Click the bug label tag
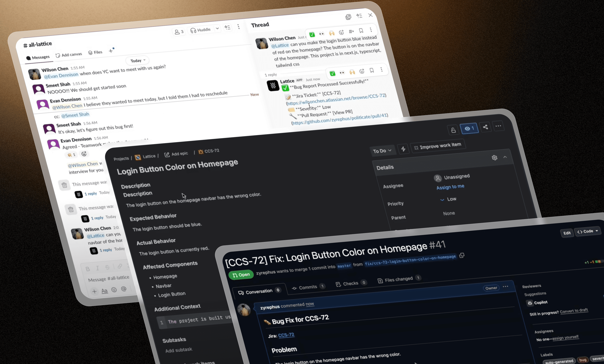604x364 pixels. [x=582, y=360]
